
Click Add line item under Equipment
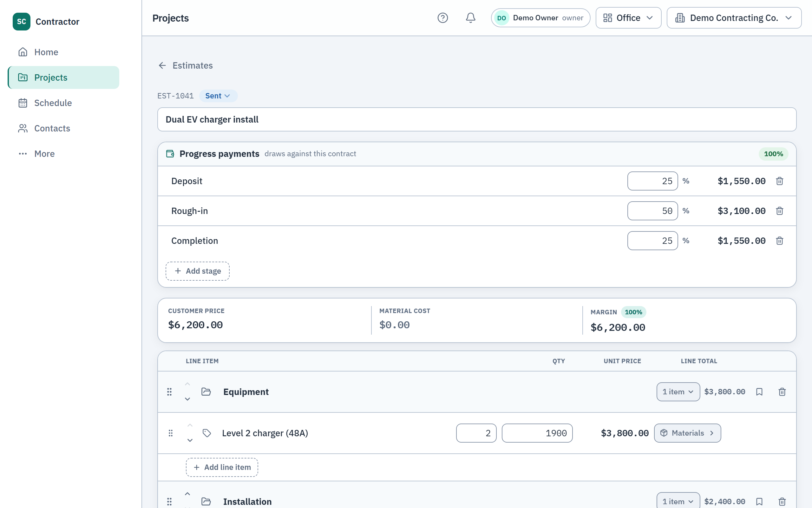222,467
